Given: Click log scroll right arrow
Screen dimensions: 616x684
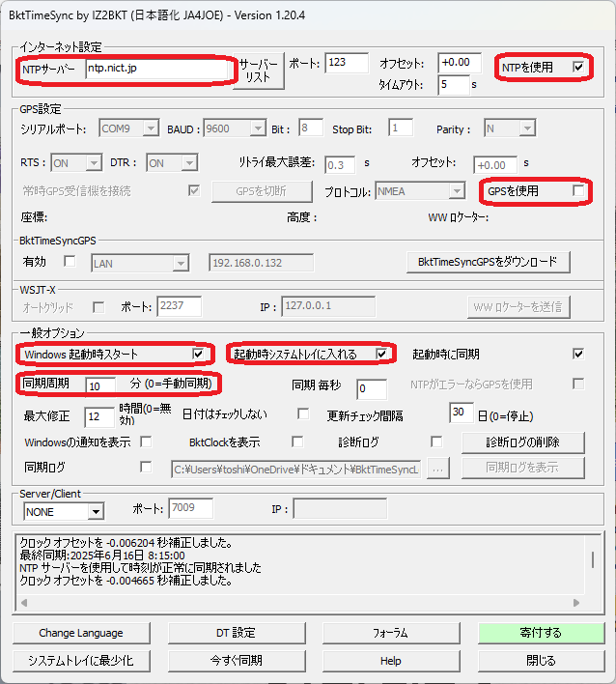Looking at the screenshot, I should (576, 603).
